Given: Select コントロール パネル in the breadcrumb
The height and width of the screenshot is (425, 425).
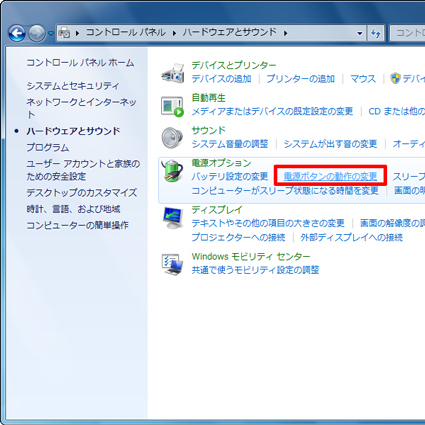Looking at the screenshot, I should pyautogui.click(x=126, y=32).
